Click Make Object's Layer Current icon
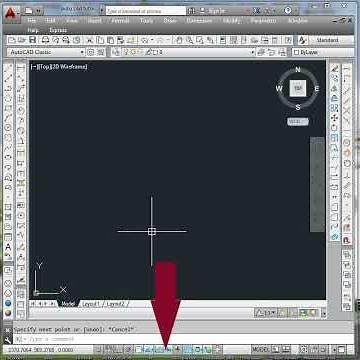The width and height of the screenshot is (360, 360). [x=261, y=52]
